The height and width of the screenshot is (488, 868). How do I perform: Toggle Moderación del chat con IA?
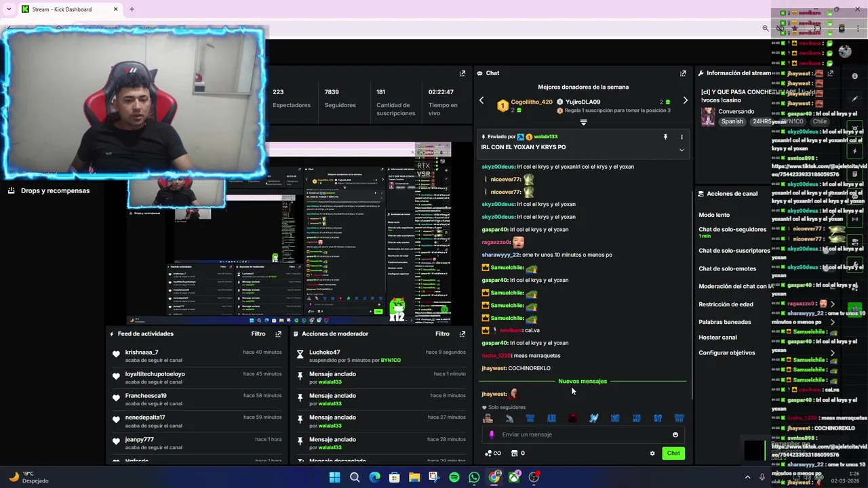tap(735, 287)
